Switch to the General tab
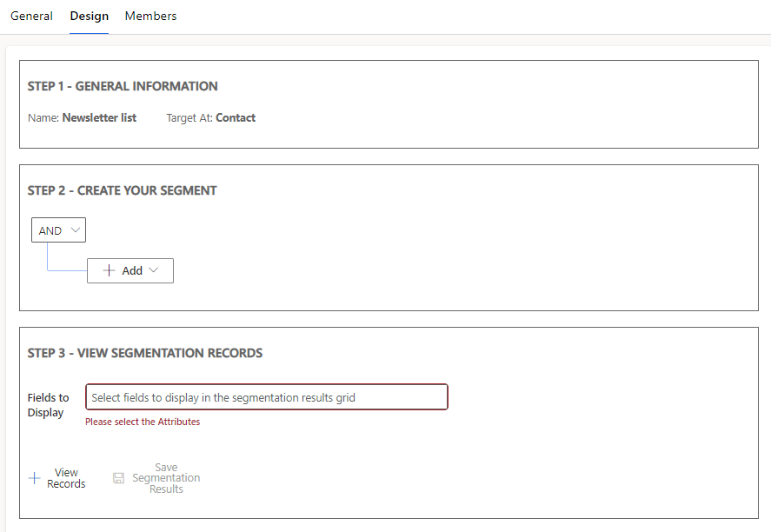Image resolution: width=771 pixels, height=532 pixels. [x=31, y=16]
